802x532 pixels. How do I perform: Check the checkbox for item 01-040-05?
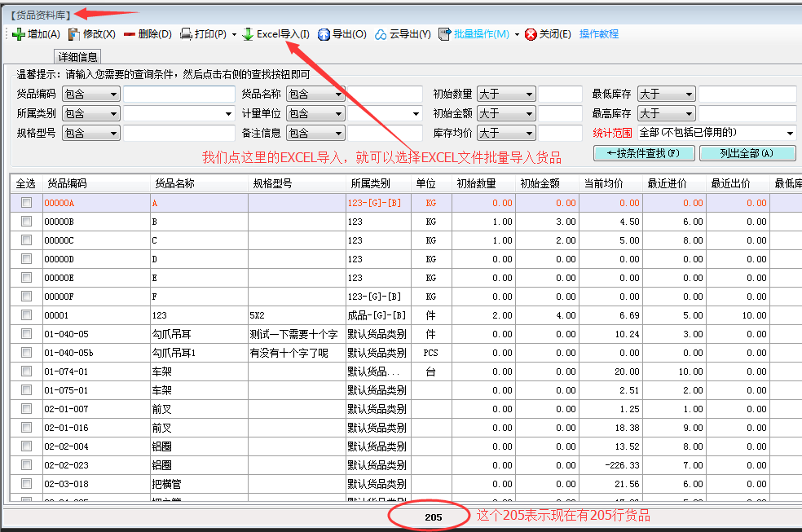pos(27,334)
